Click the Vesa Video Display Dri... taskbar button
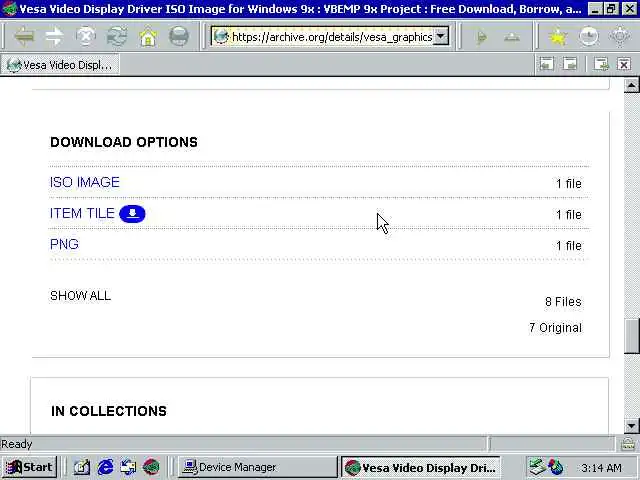The image size is (640, 480). (x=420, y=467)
